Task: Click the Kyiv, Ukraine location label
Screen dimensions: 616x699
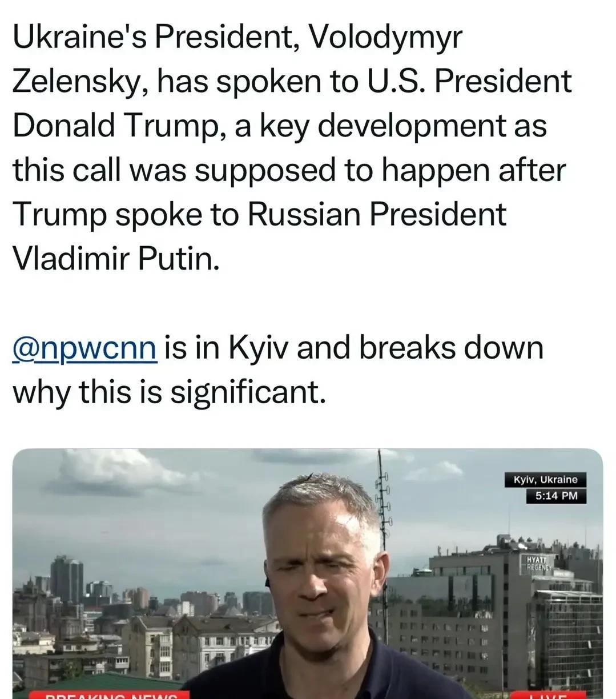Action: (546, 480)
